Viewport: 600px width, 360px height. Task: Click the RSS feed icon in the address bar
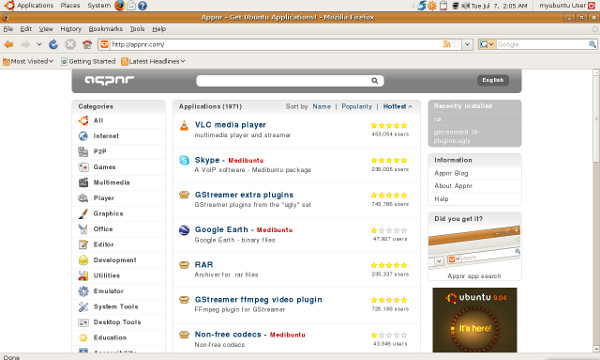pos(447,44)
